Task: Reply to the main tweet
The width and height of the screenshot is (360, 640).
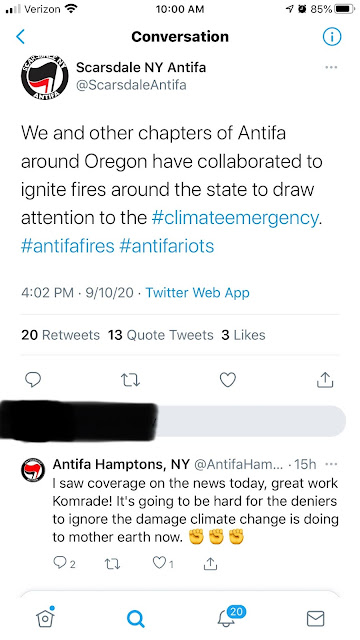Action: coord(33,380)
